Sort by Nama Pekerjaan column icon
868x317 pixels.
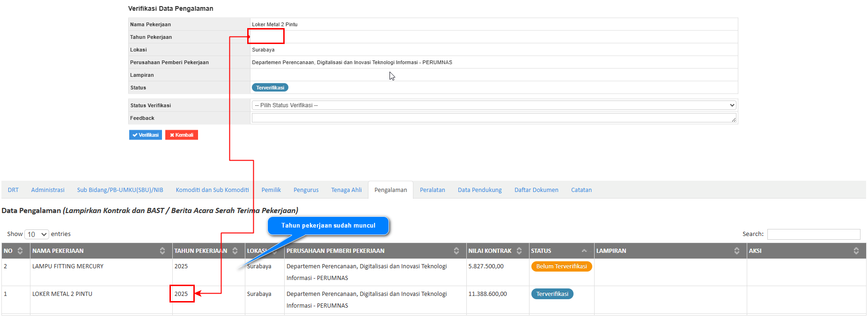(162, 251)
